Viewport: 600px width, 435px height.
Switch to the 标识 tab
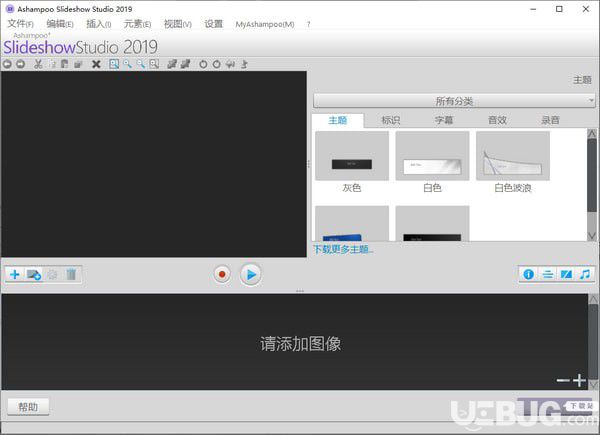pos(391,121)
